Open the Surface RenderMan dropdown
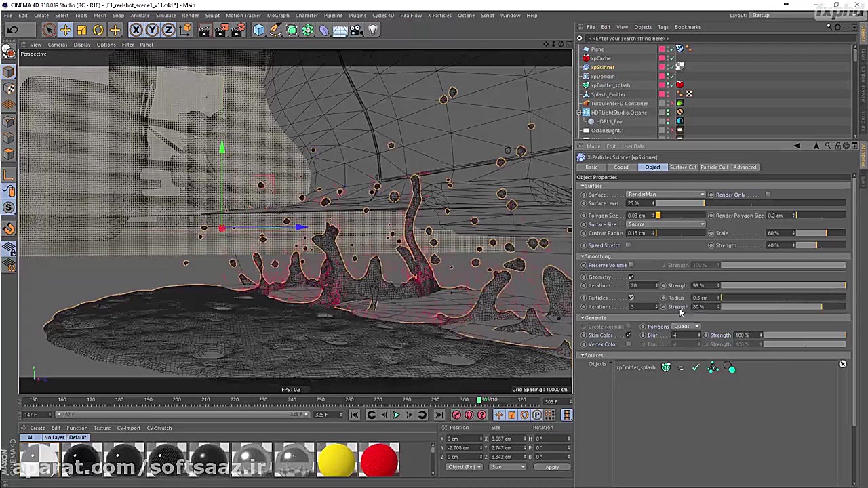The height and width of the screenshot is (488, 868). pos(665,195)
